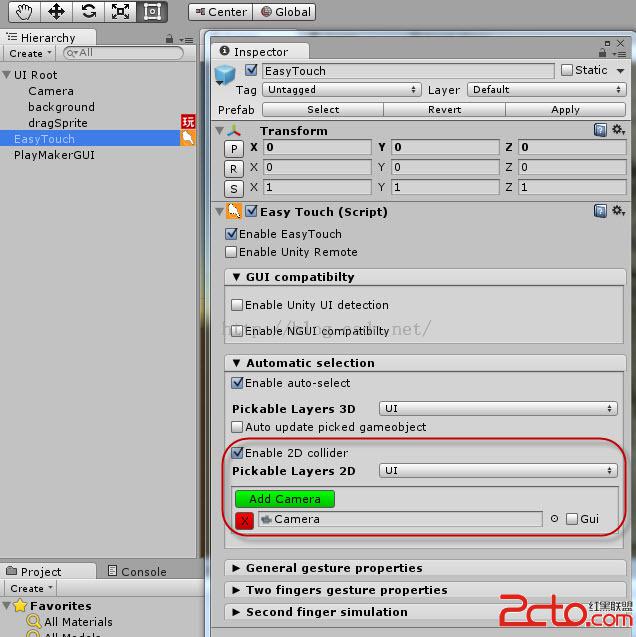Select the Rotate tool
This screenshot has height=637, width=636.
89,12
